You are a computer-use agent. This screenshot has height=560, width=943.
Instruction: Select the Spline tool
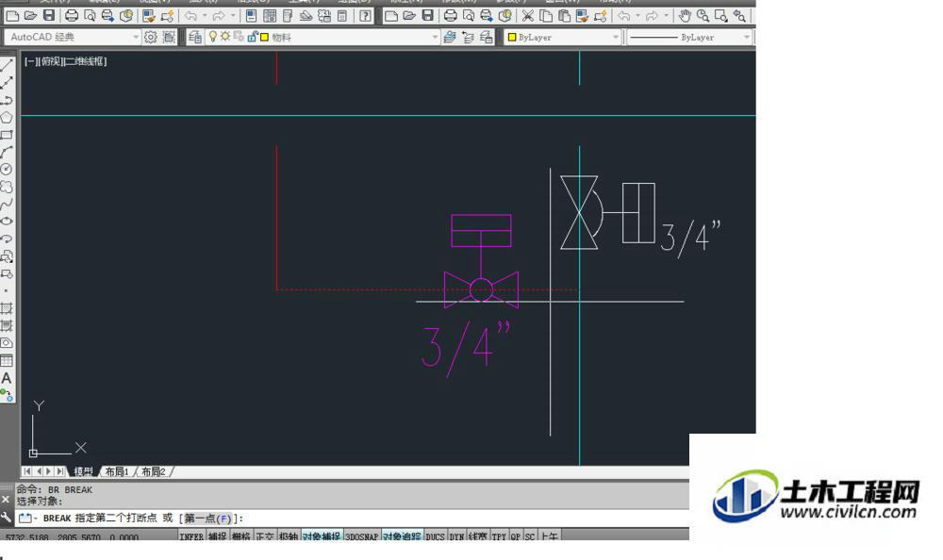(7, 205)
